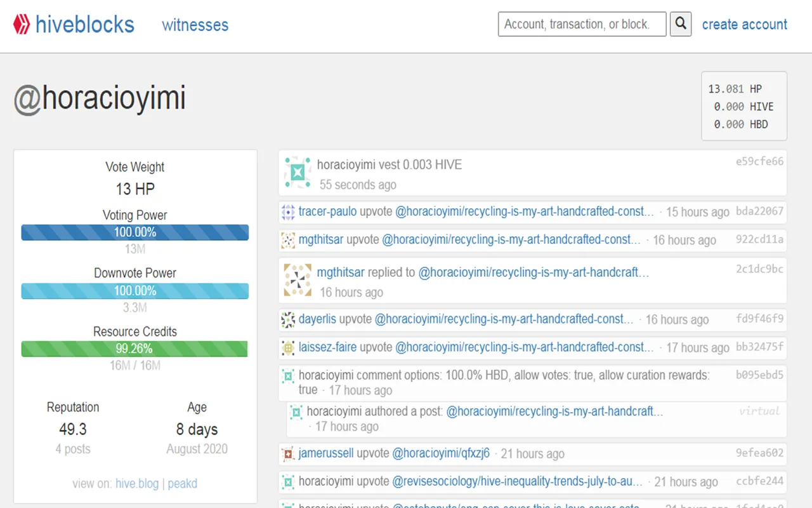This screenshot has height=508, width=812.
Task: Select the large avatar next to the mgthitsar reply
Action: pos(298,280)
